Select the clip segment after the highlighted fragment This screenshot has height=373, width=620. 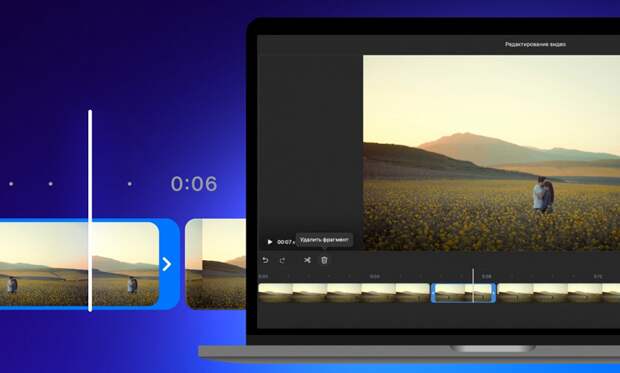tap(558, 293)
